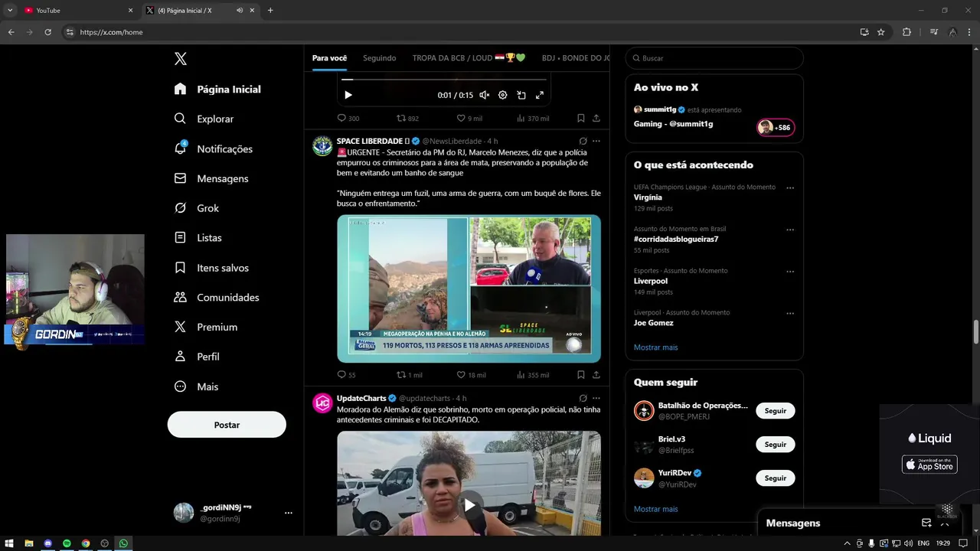Go to Página Inicial in sidebar
Screen dimensions: 980x551
[x=217, y=89]
